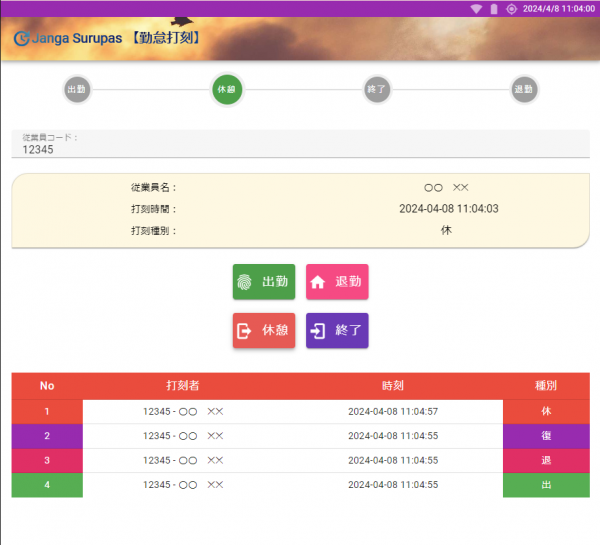Click the purple 復 type cell

pos(546,436)
